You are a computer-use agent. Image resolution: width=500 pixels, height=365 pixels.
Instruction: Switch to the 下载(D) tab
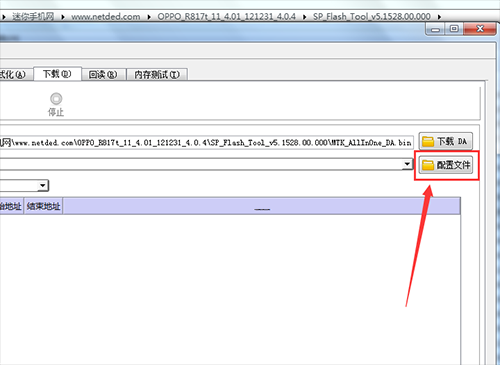click(x=57, y=74)
